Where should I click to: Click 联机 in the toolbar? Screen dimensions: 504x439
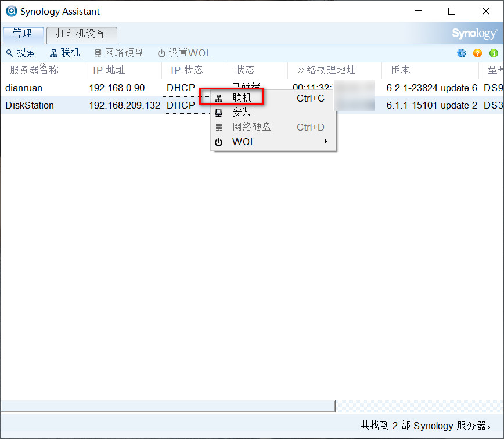click(x=65, y=53)
